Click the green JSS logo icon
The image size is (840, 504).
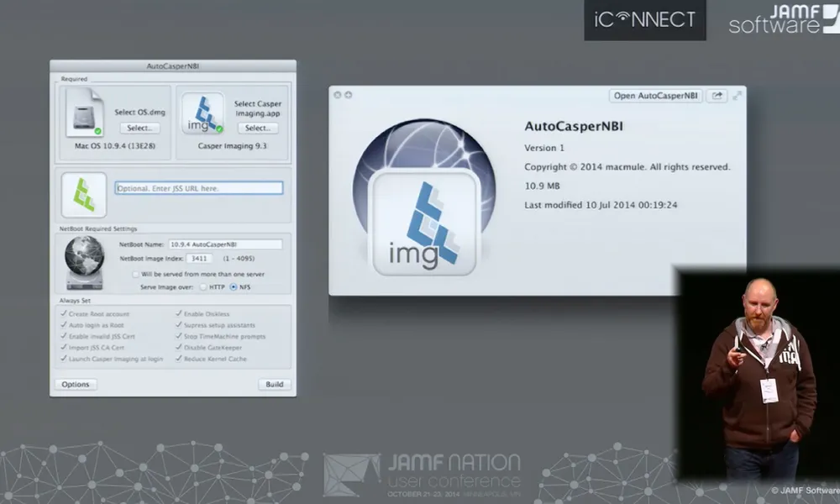tap(83, 194)
